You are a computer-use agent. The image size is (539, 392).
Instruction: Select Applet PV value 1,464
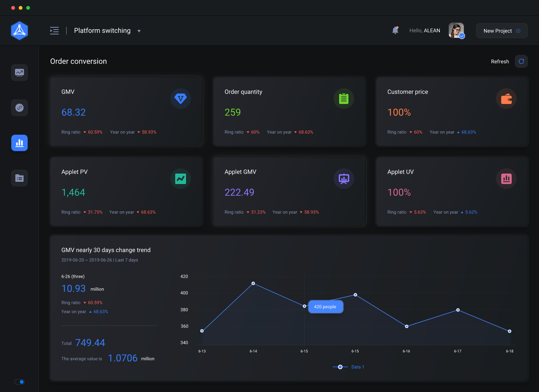(73, 192)
